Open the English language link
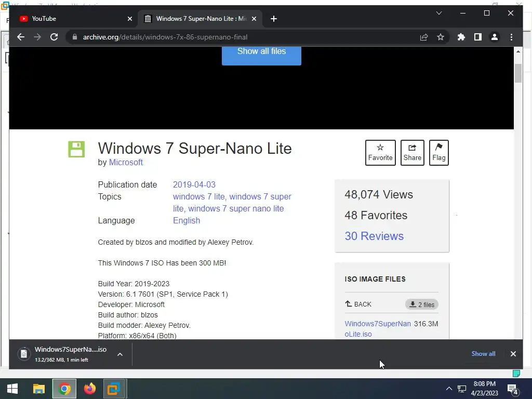 187,220
